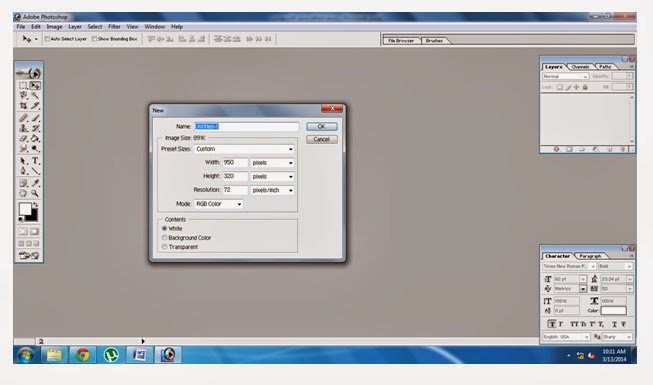Select the Healing Brush tool
The width and height of the screenshot is (653, 385).
[x=23, y=118]
